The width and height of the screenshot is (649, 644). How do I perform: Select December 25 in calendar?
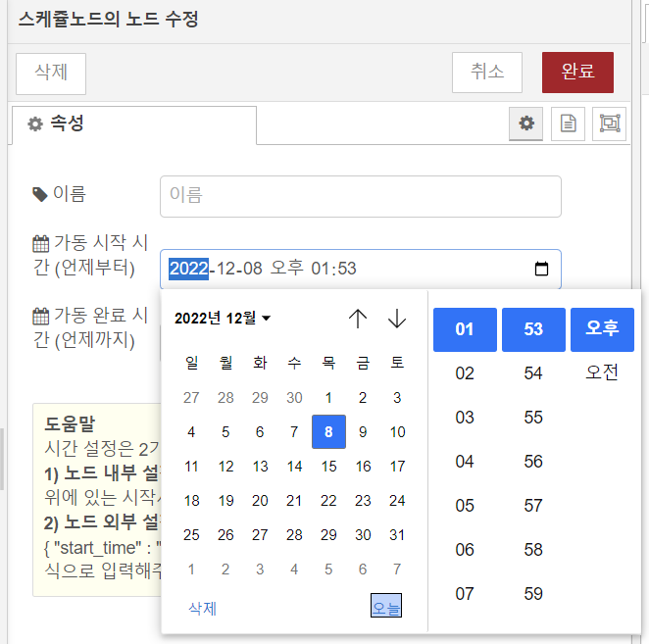(191, 535)
